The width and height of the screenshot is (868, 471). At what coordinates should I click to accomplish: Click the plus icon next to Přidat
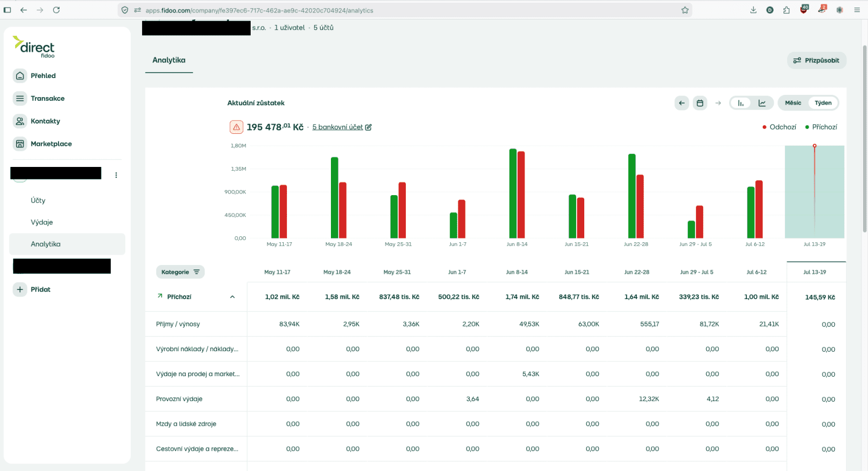tap(20, 289)
